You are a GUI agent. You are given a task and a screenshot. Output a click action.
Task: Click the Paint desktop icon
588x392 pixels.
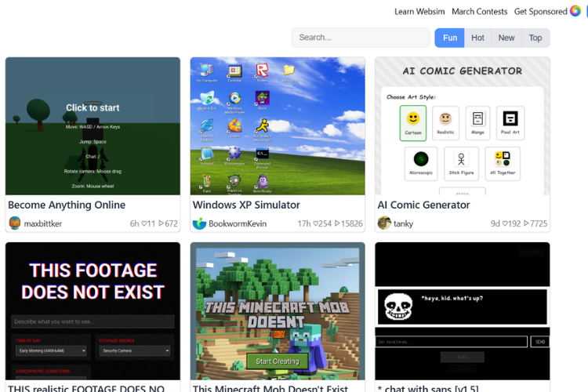(x=207, y=183)
